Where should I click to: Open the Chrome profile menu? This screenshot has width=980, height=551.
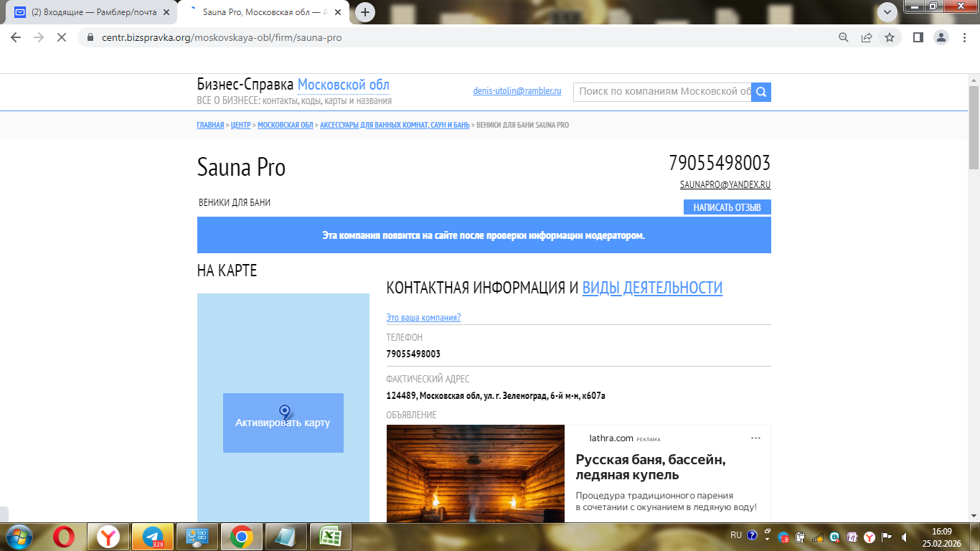click(x=941, y=37)
